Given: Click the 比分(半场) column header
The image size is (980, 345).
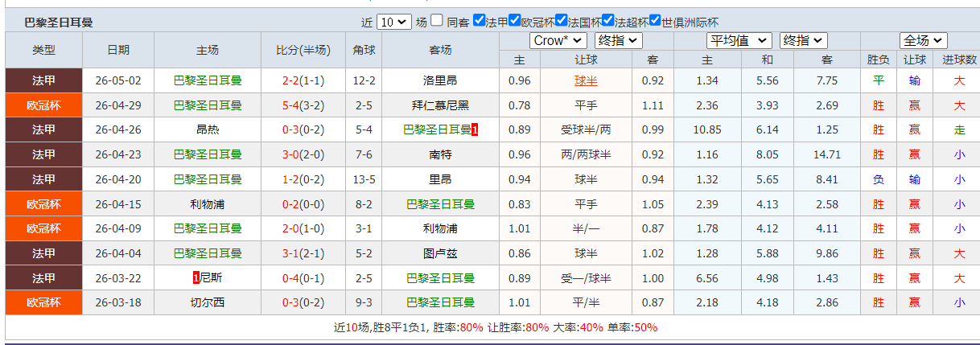Looking at the screenshot, I should coord(303,50).
